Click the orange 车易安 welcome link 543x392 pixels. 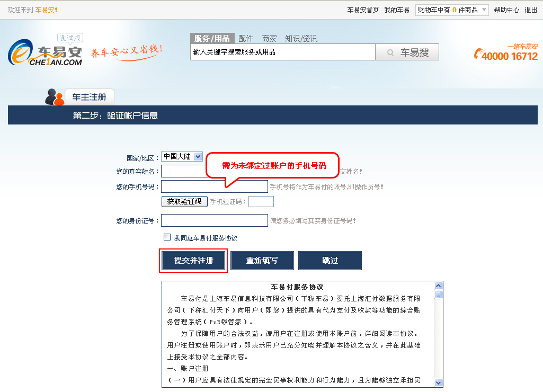[x=47, y=10]
